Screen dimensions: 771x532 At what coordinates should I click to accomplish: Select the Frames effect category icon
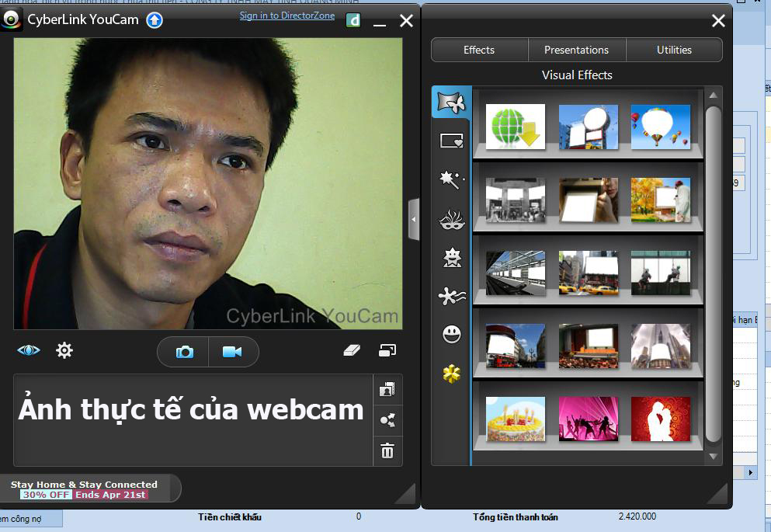click(x=451, y=141)
